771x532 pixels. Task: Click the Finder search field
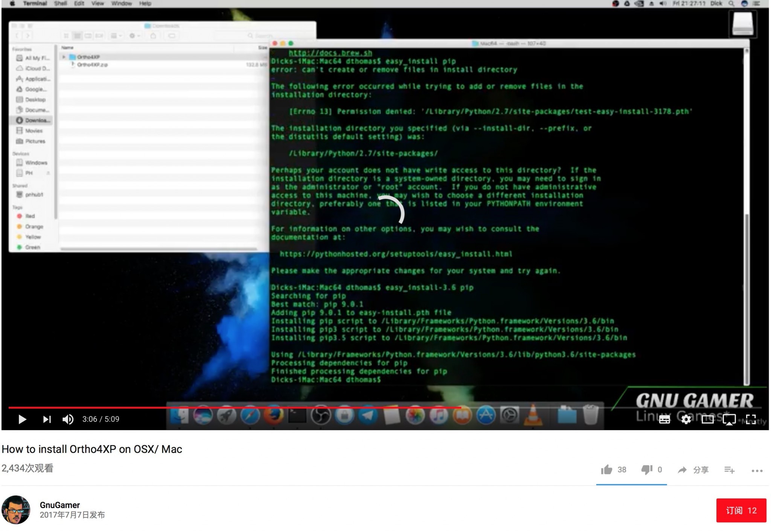pyautogui.click(x=264, y=36)
